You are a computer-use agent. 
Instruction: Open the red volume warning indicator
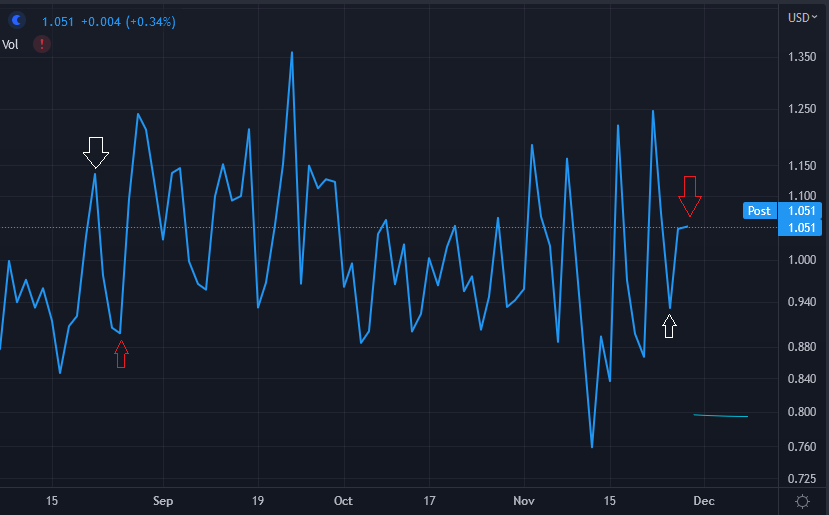point(42,44)
